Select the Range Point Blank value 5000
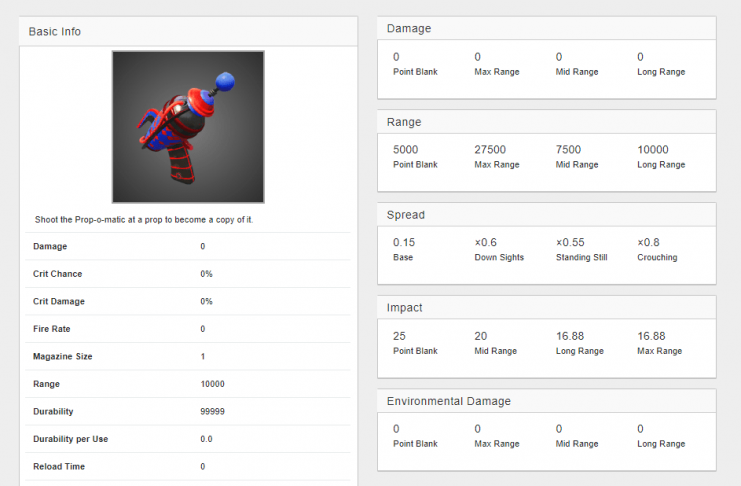This screenshot has height=486, width=741. tap(405, 149)
